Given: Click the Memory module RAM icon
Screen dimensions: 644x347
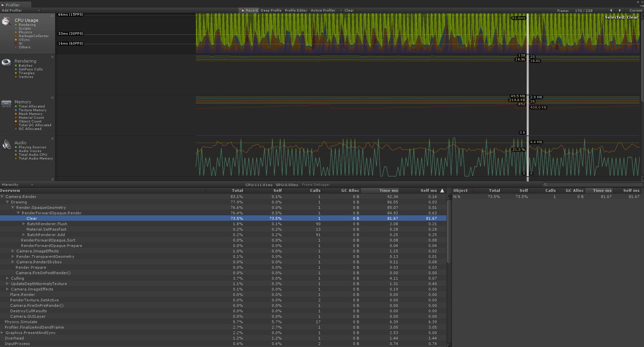Looking at the screenshot, I should (x=6, y=103).
